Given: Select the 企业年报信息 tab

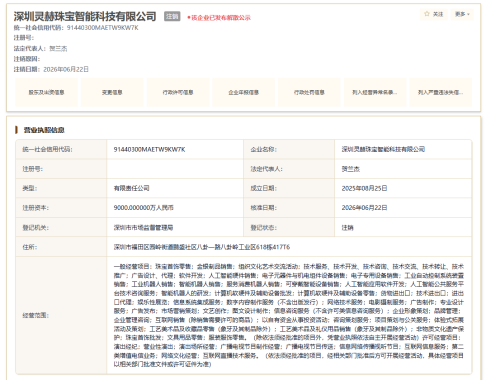Looking at the screenshot, I should coord(244,92).
